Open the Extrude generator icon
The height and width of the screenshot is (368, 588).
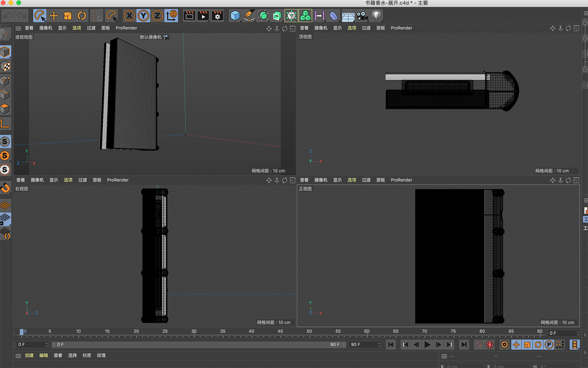[x=277, y=16]
